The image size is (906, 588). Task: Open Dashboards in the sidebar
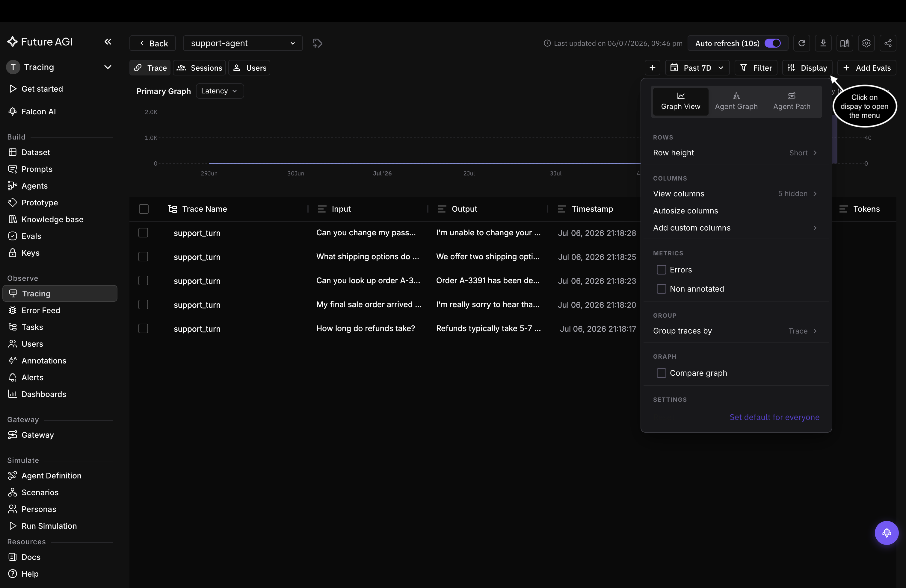coord(44,394)
